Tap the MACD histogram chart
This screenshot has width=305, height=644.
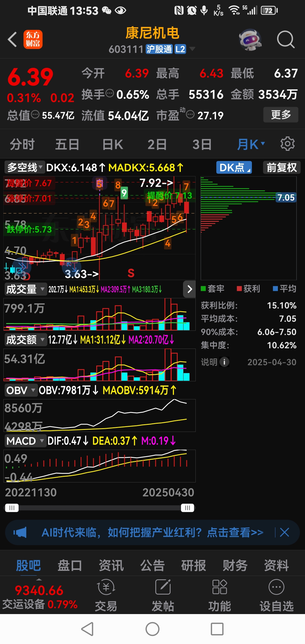(x=99, y=466)
